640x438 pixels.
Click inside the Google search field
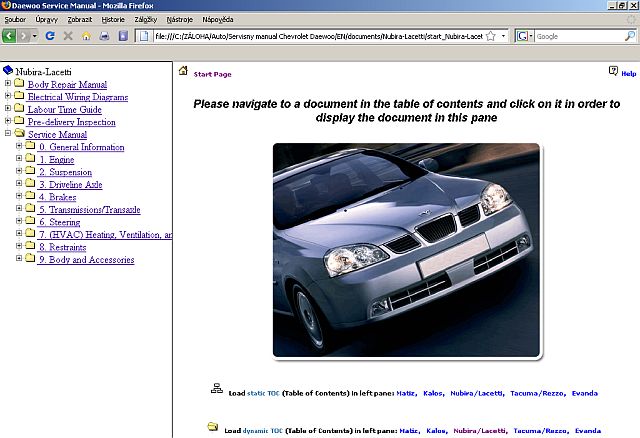579,36
